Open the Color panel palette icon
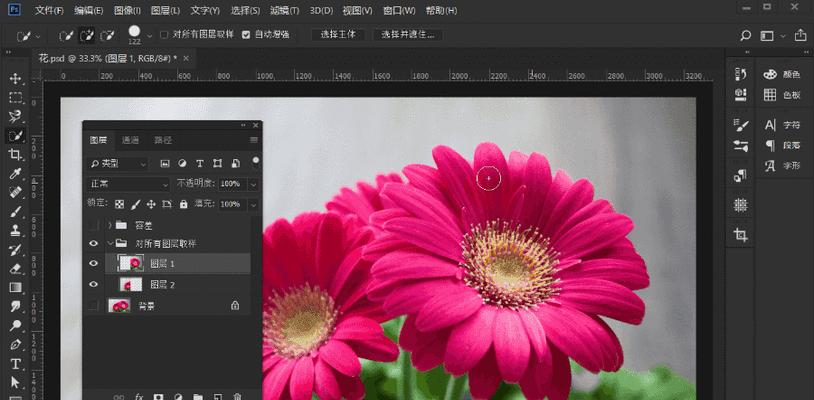The image size is (814, 400). point(770,74)
